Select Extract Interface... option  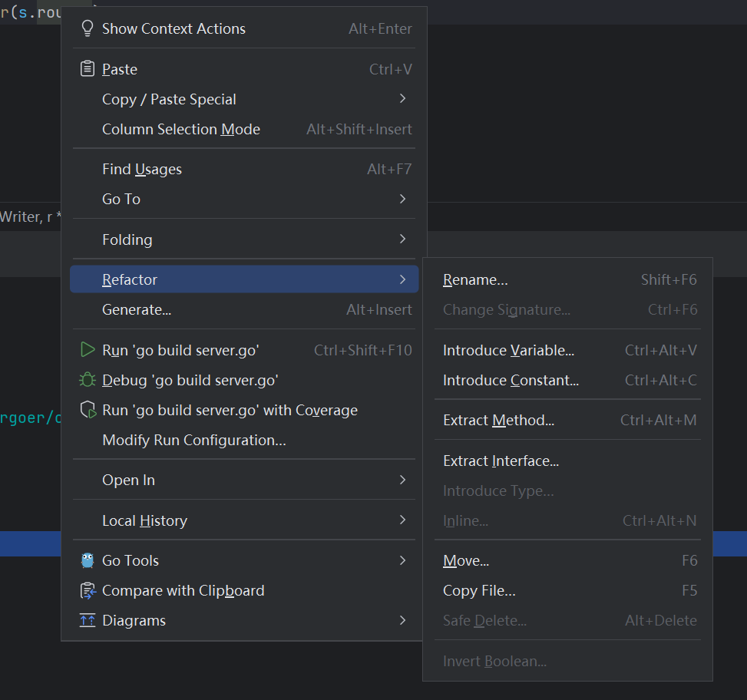(501, 461)
